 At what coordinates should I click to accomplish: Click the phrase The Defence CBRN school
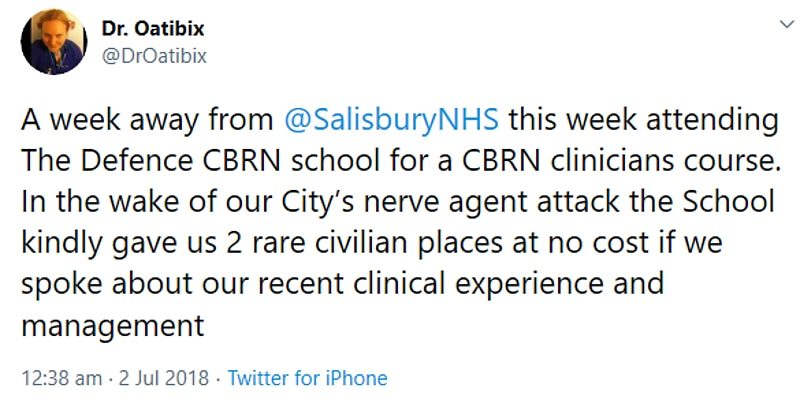pyautogui.click(x=202, y=161)
